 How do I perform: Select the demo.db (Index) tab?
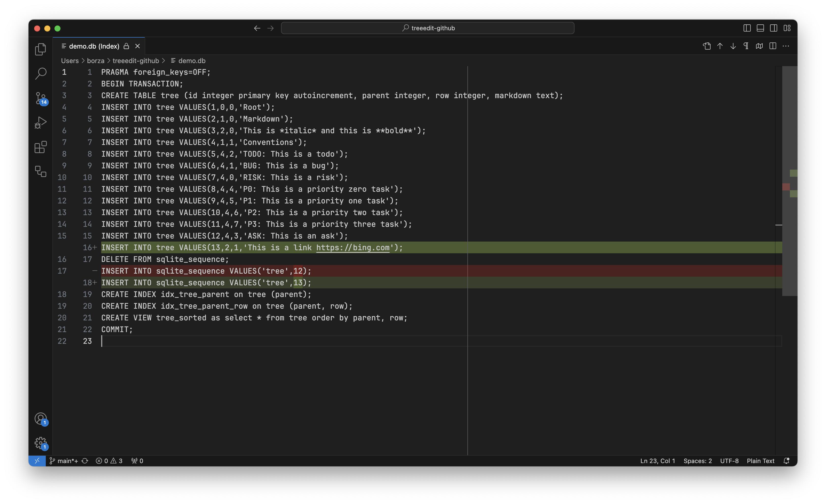[95, 46]
